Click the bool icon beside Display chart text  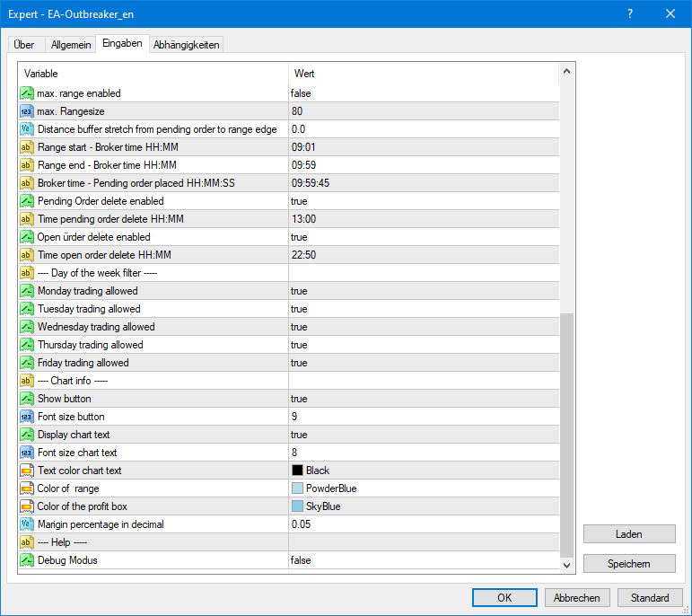coord(27,435)
